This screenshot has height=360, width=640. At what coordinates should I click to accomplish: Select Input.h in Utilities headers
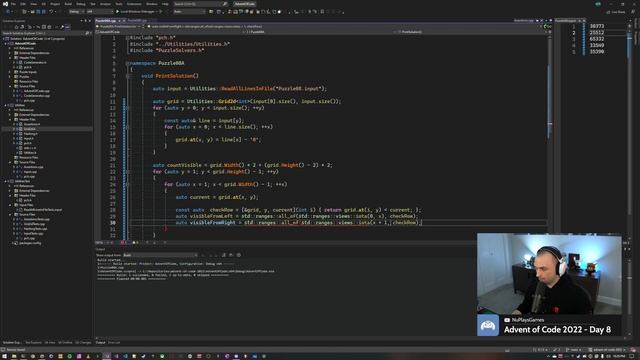tap(29, 138)
